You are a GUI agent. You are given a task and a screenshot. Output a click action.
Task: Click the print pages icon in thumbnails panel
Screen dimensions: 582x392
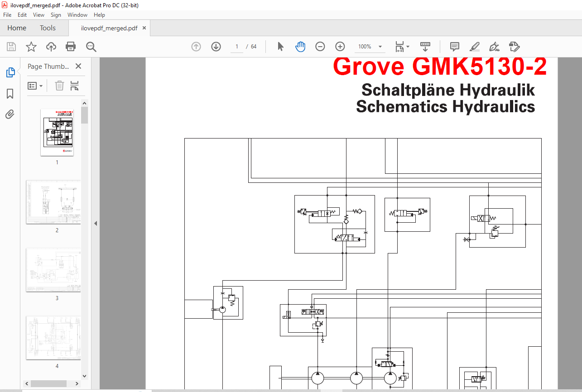point(75,86)
